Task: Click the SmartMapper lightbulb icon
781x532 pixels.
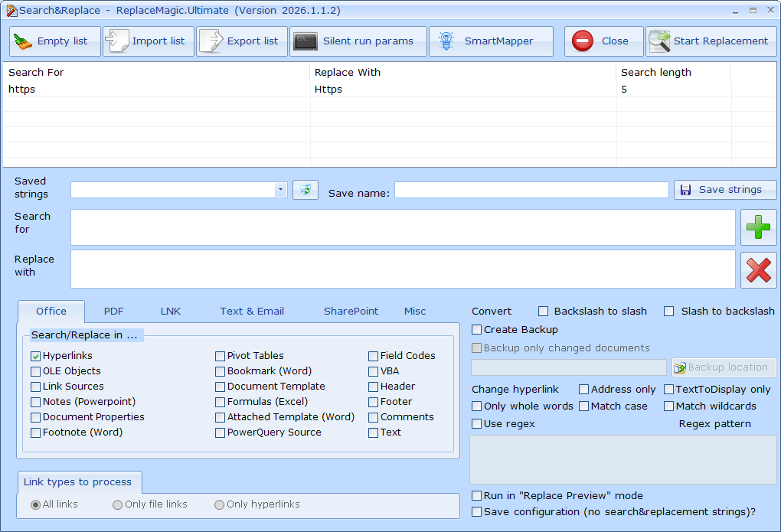Action: point(446,41)
